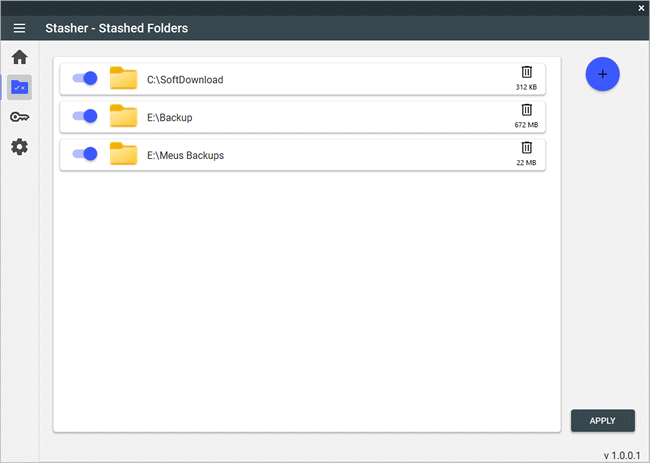Click the C:\SoftDownload folder icon
This screenshot has height=463, width=650.
(124, 78)
